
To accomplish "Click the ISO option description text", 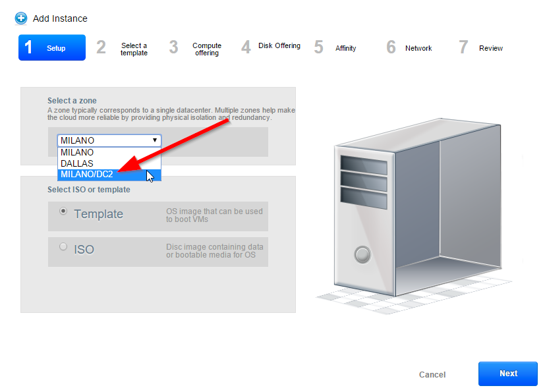I will tap(214, 251).
